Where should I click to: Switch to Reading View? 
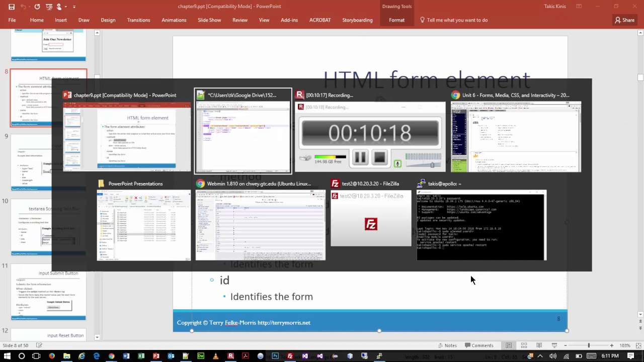click(x=539, y=345)
